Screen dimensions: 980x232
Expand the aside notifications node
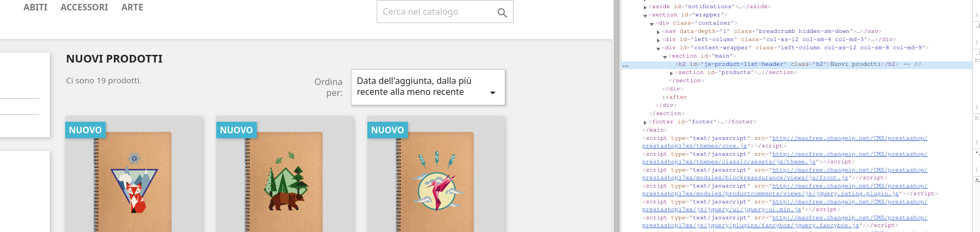coord(645,7)
